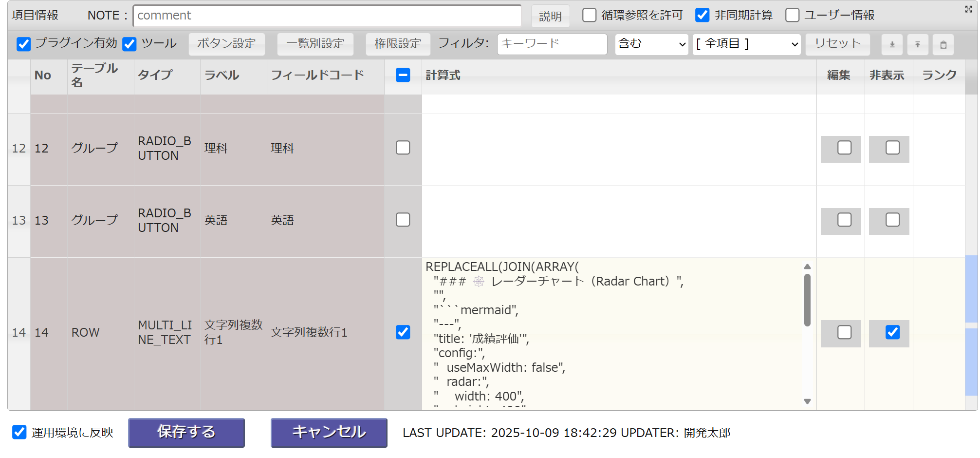Screen dimensions: 980x458
Task: Click the clipboard paste icon button
Action: [943, 44]
